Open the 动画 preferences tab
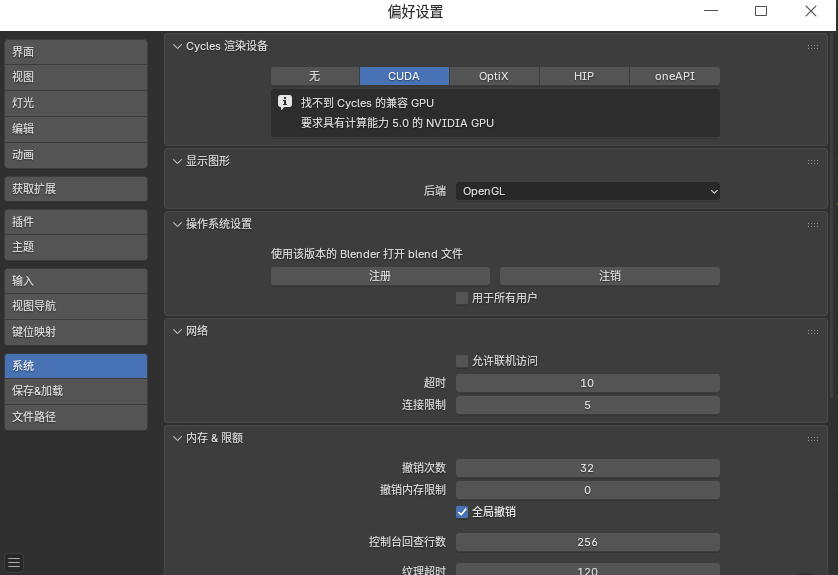 tap(76, 155)
